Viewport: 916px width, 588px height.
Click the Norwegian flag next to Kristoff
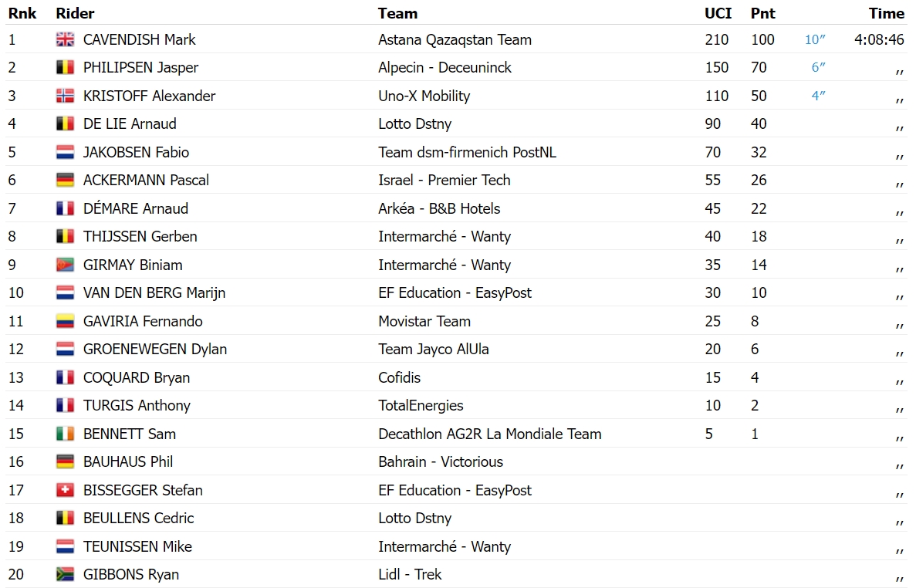point(65,96)
